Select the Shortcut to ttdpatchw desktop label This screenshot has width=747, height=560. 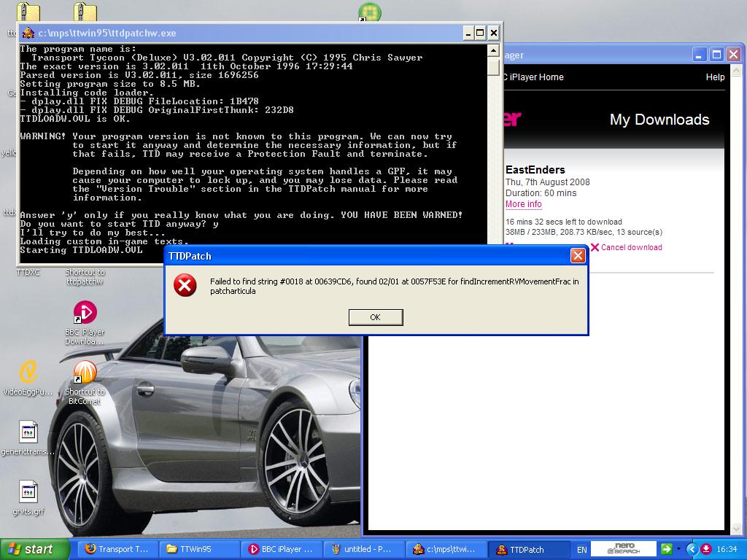85,276
